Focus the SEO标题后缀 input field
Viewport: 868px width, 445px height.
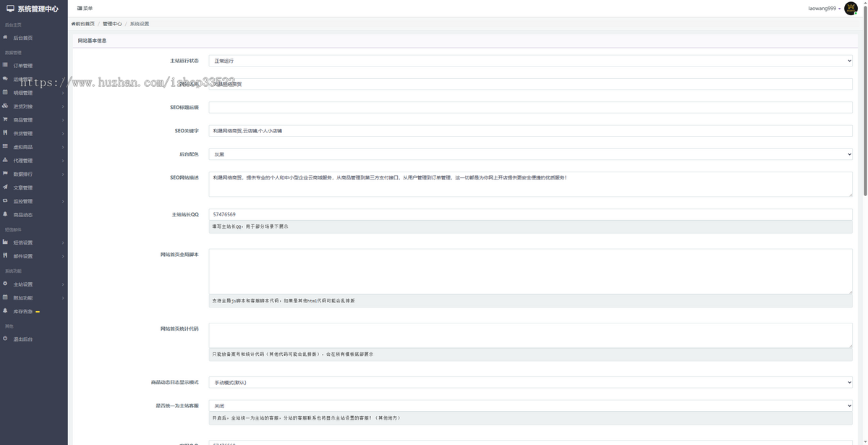530,107
